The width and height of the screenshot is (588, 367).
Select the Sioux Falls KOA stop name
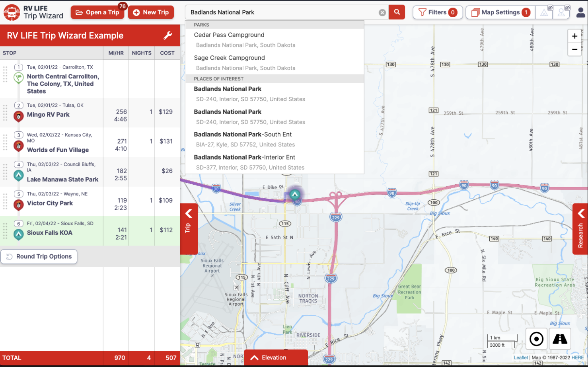(50, 233)
